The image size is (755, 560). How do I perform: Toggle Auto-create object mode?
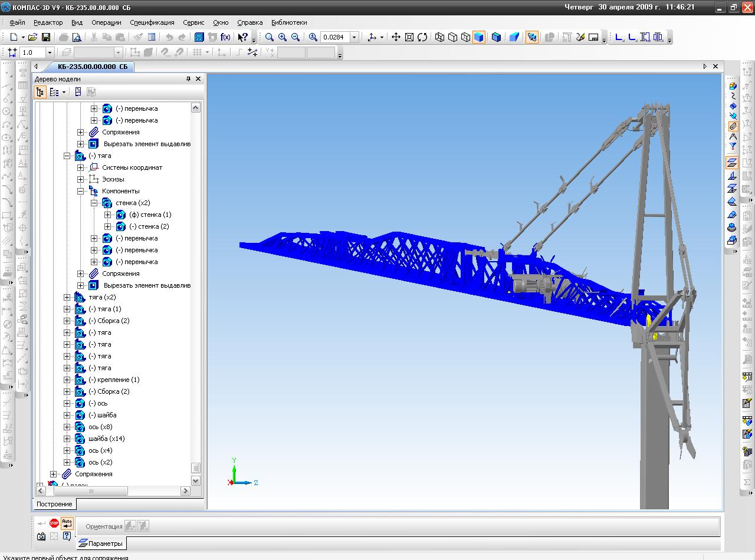point(67,523)
